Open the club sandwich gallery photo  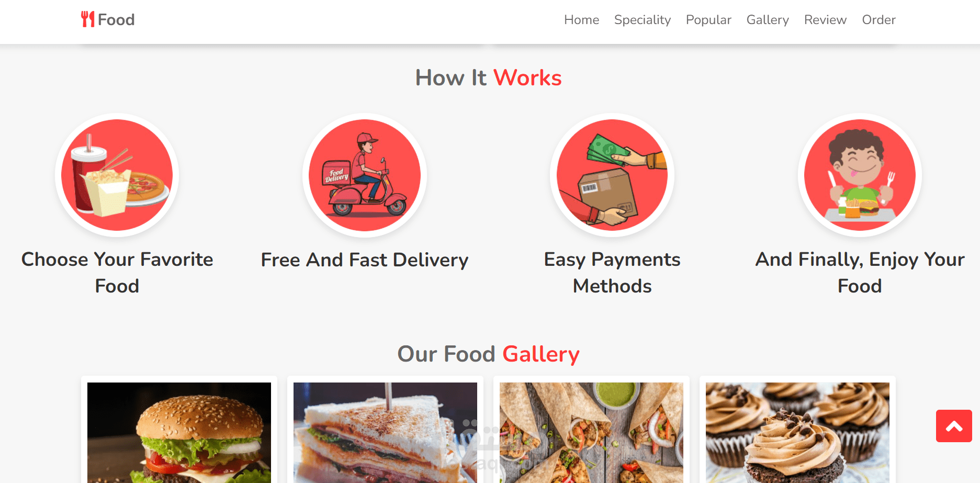pos(385,433)
